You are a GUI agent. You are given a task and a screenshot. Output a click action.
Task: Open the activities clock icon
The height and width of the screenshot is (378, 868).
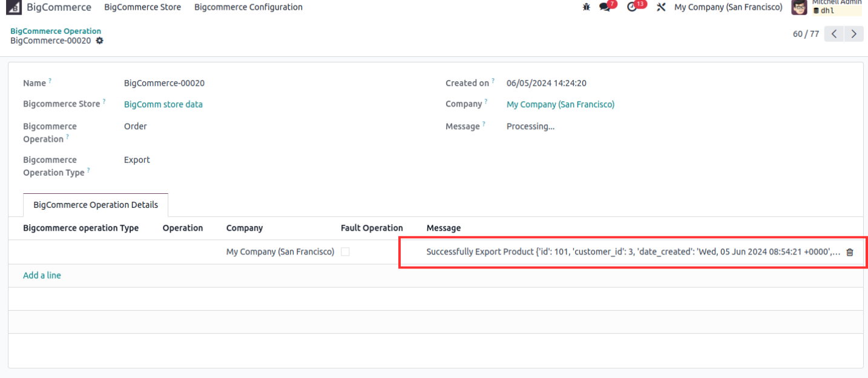(x=633, y=7)
